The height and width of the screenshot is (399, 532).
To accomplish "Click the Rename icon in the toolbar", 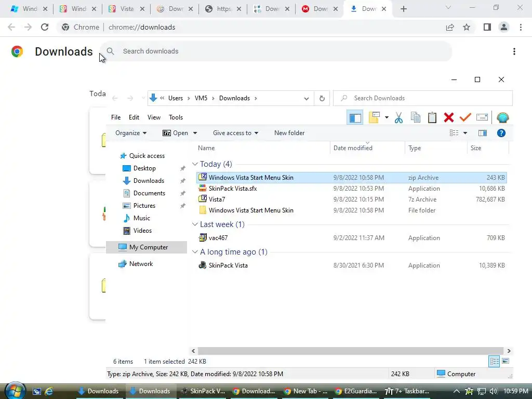I will (x=482, y=117).
